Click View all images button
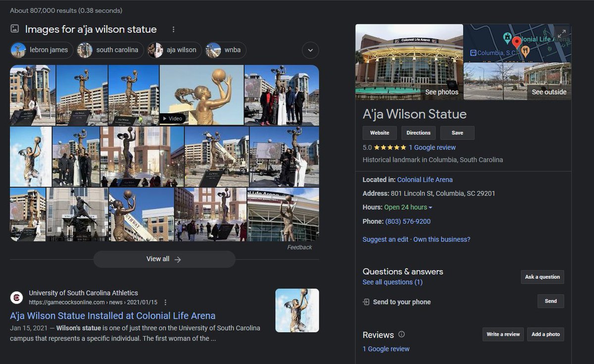The height and width of the screenshot is (364, 594). coord(164,259)
